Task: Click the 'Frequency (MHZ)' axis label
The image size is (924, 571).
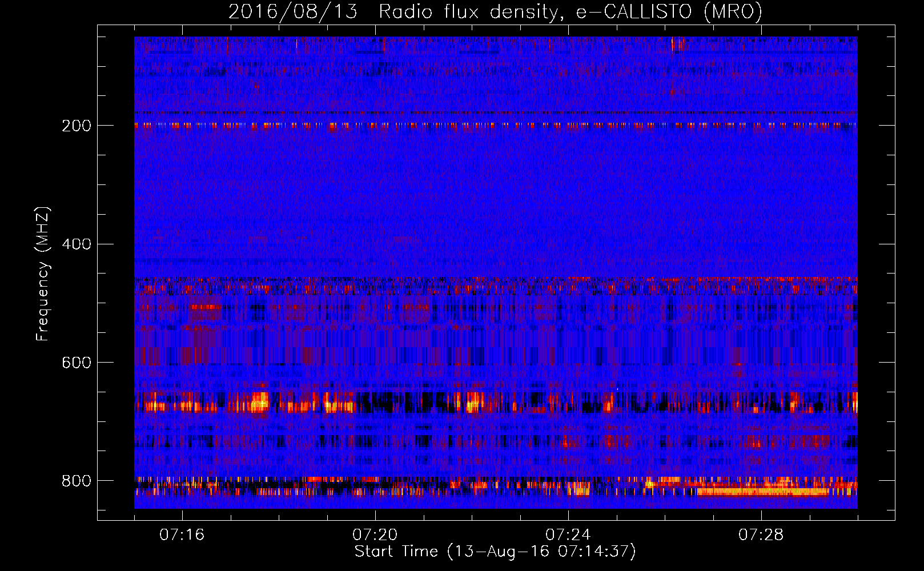Action: click(43, 274)
